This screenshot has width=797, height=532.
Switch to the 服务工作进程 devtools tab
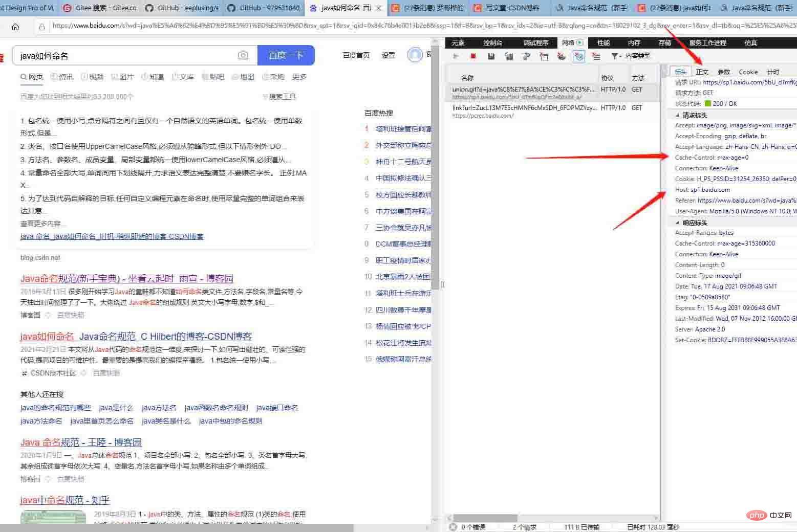point(708,43)
